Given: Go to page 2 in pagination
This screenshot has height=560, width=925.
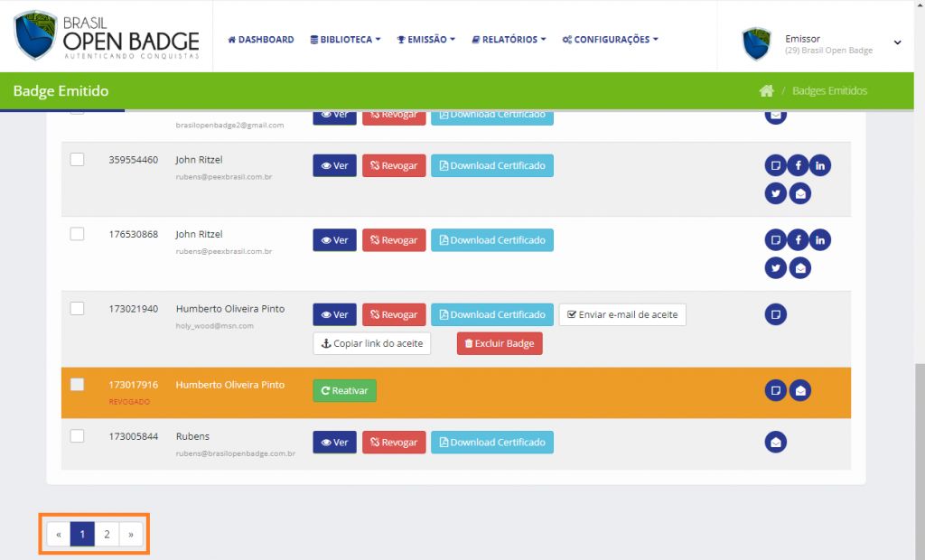Looking at the screenshot, I should (x=107, y=535).
